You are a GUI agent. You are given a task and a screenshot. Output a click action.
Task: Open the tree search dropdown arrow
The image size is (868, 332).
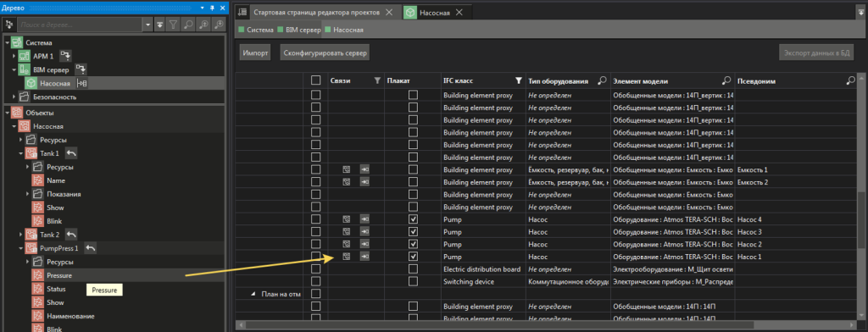147,25
